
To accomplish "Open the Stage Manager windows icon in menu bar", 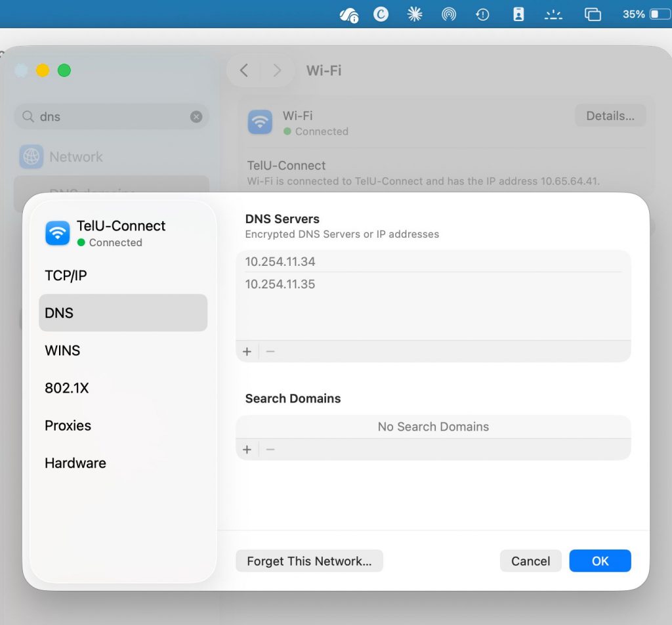I will [593, 14].
